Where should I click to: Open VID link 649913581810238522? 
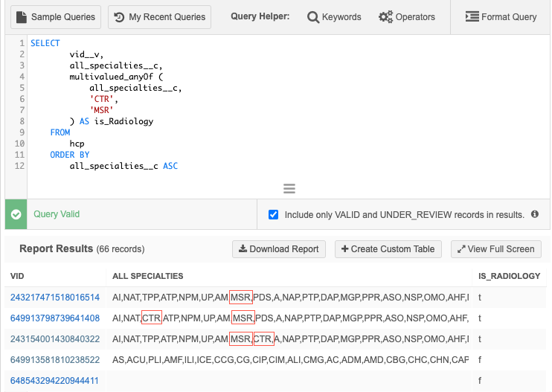tap(55, 360)
